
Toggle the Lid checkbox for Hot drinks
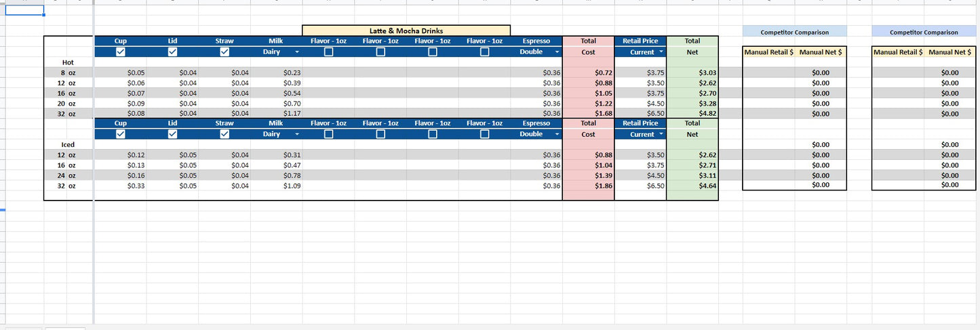click(x=172, y=52)
